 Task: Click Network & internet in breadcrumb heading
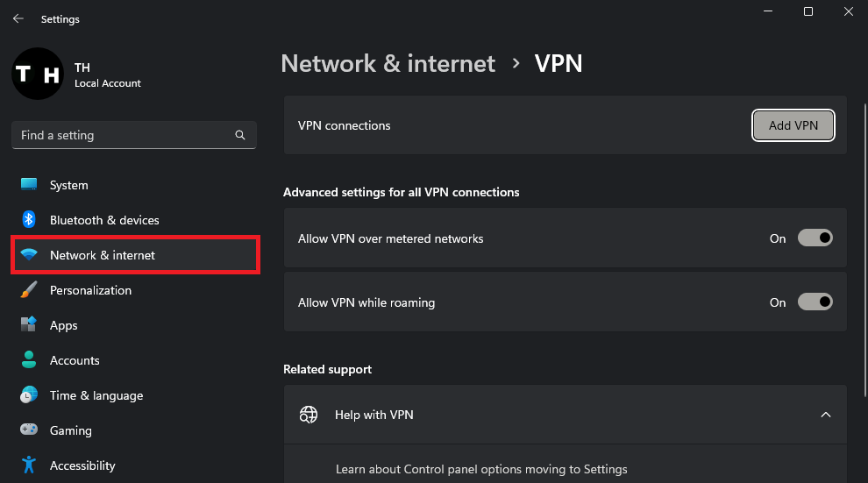388,63
